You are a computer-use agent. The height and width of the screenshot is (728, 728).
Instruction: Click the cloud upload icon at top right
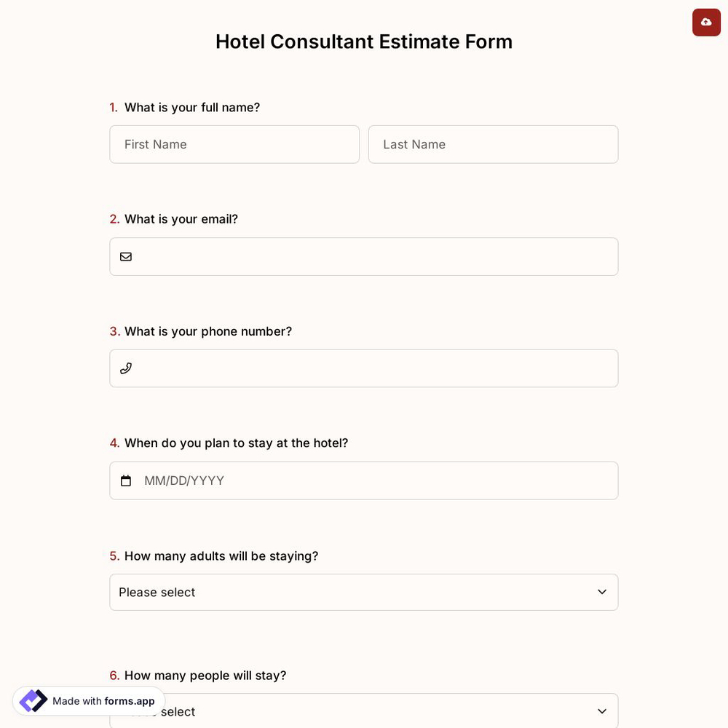(705, 22)
